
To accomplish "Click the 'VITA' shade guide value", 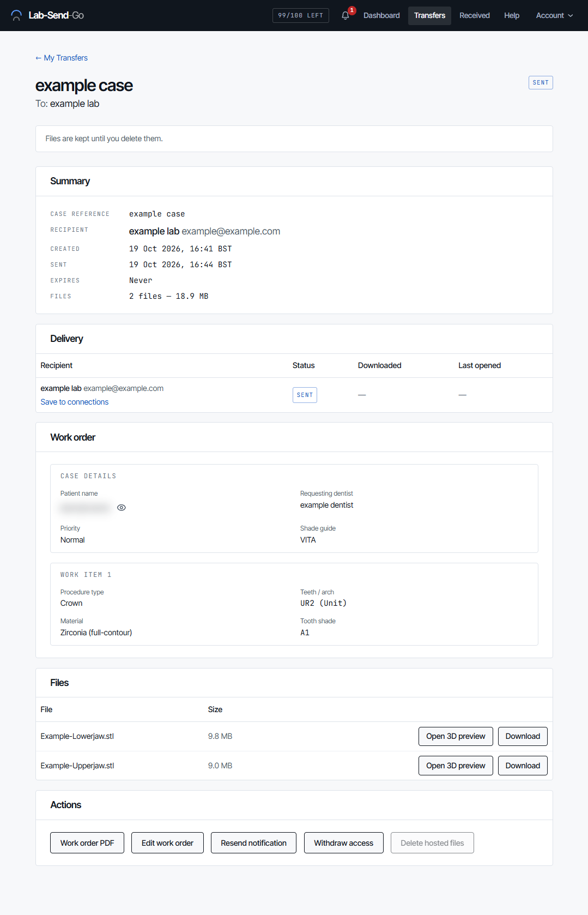I will (308, 540).
